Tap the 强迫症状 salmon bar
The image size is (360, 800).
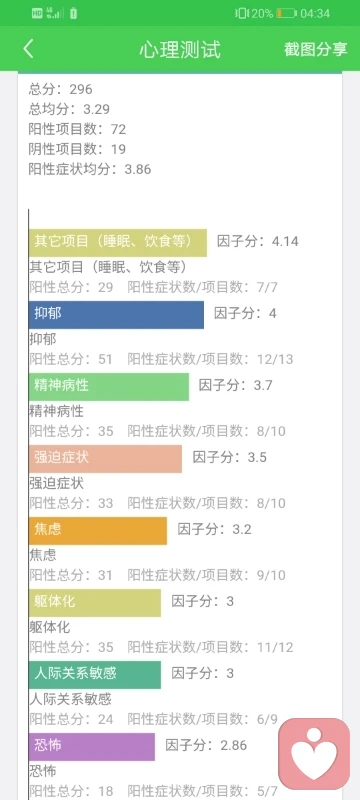pos(106,458)
